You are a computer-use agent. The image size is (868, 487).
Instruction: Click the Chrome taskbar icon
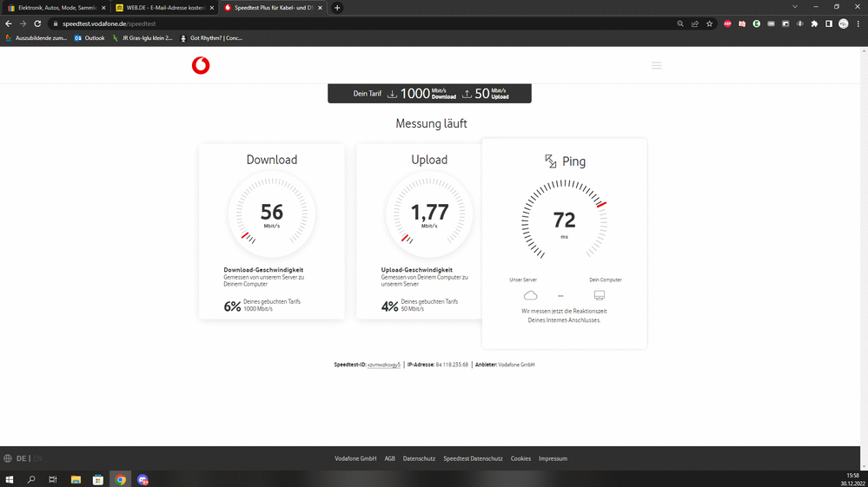coord(120,479)
